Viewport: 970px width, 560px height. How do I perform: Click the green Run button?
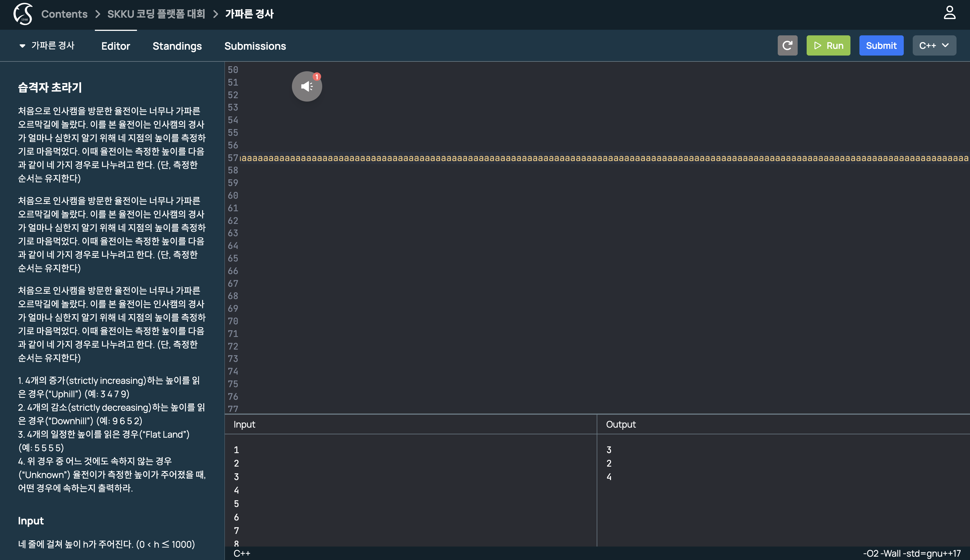(828, 45)
